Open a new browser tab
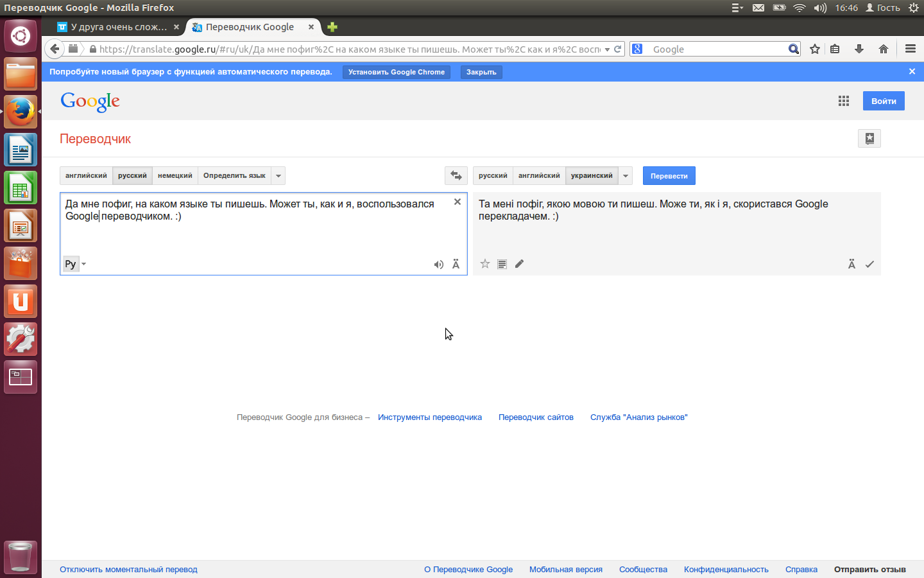 coord(332,27)
